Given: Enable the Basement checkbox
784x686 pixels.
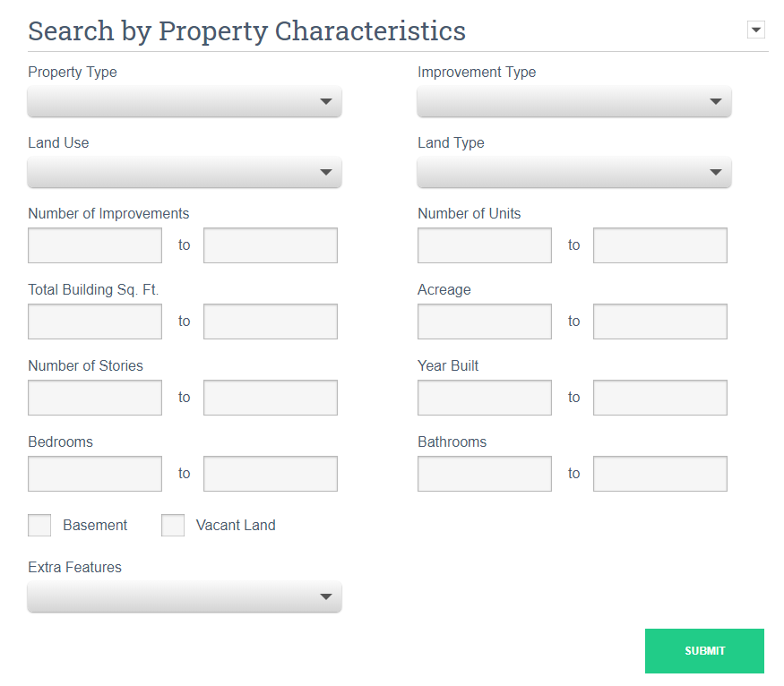Looking at the screenshot, I should pyautogui.click(x=39, y=526).
